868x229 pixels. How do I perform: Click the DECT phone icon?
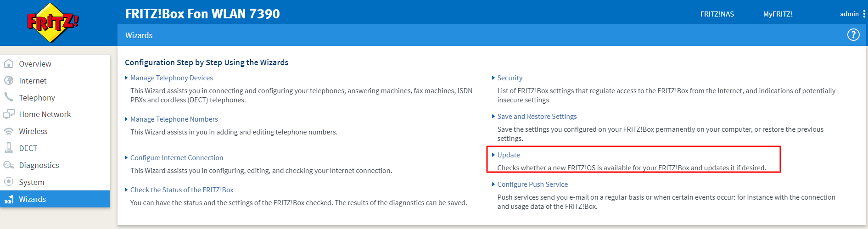pyautogui.click(x=9, y=148)
